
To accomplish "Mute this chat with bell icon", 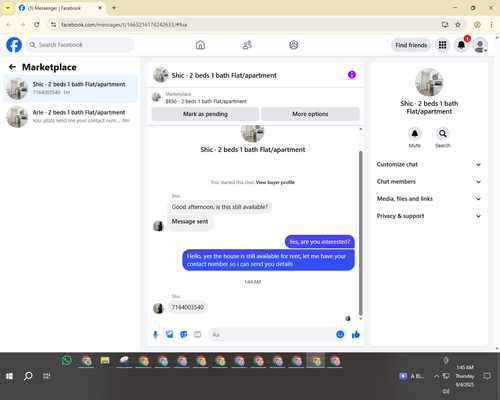I will click(415, 134).
